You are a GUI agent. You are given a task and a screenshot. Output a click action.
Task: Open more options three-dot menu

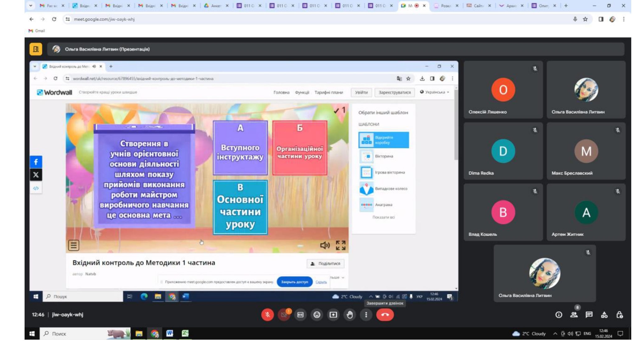(x=366, y=315)
